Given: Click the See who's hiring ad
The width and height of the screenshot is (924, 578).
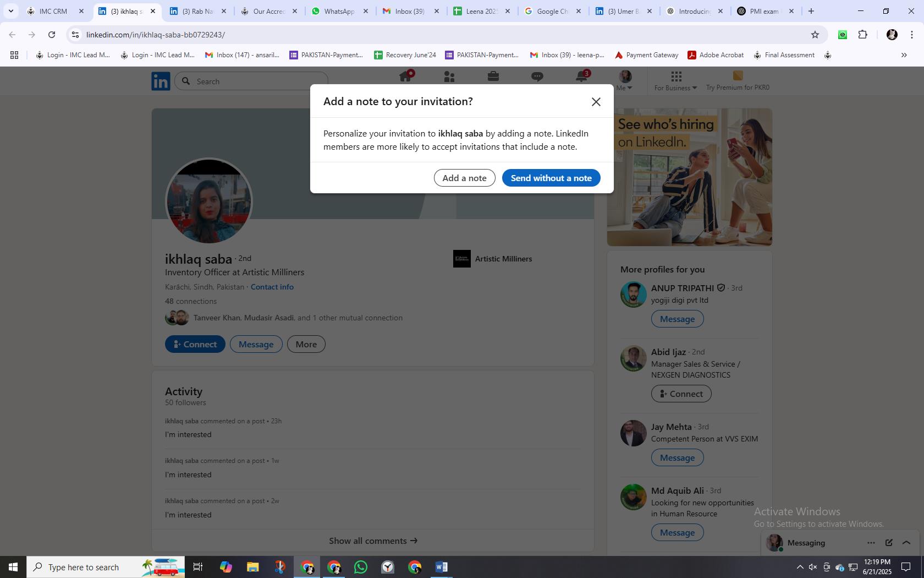Looking at the screenshot, I should (690, 177).
